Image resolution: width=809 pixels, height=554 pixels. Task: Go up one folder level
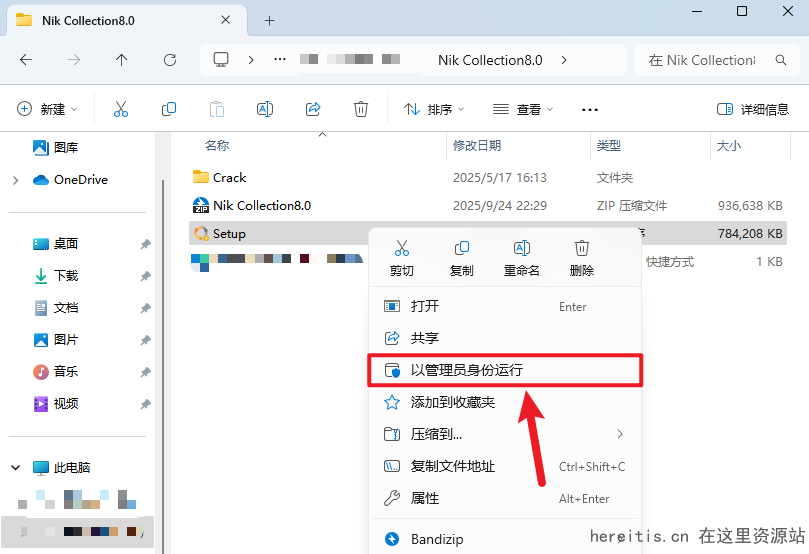coord(121,60)
